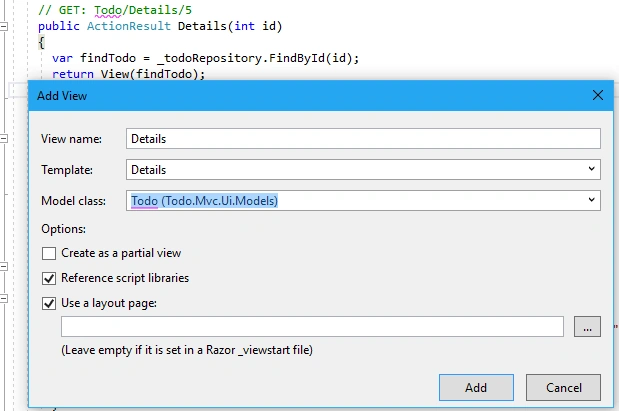Select the Model class combo box text
619x411 pixels.
204,201
